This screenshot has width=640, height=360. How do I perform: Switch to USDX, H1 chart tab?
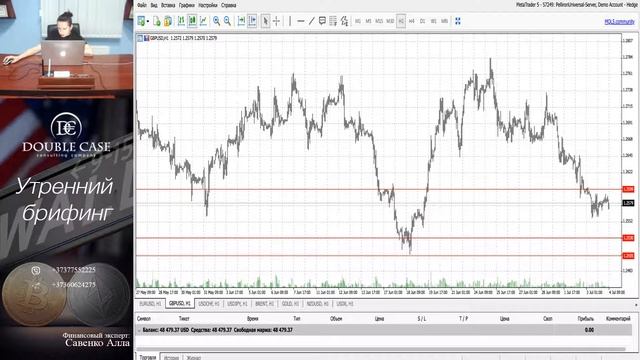345,304
